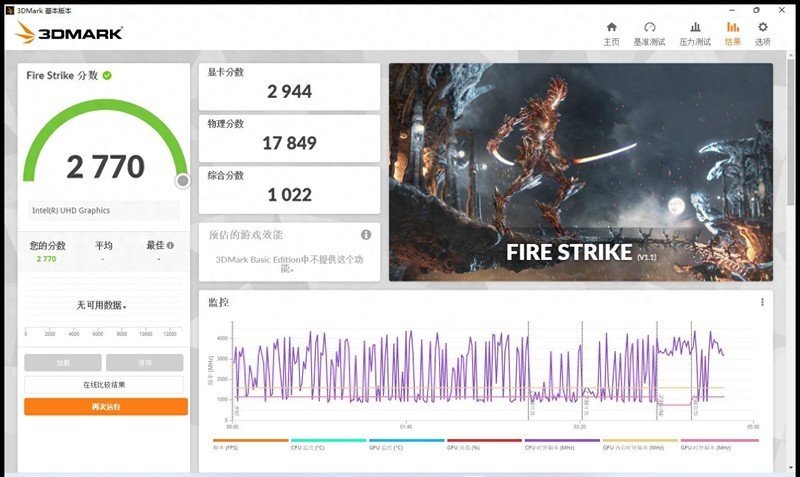Click the 保存 button
800x477 pixels.
coord(144,363)
